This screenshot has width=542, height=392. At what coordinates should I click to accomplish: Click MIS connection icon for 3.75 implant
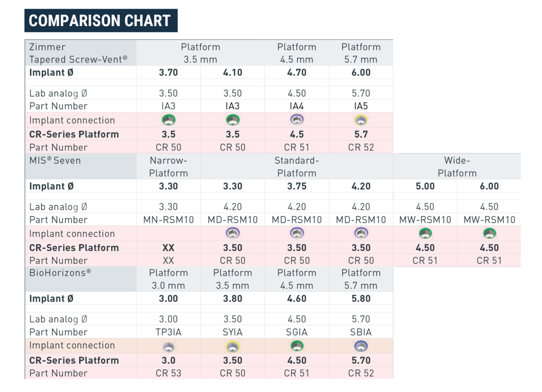click(297, 234)
